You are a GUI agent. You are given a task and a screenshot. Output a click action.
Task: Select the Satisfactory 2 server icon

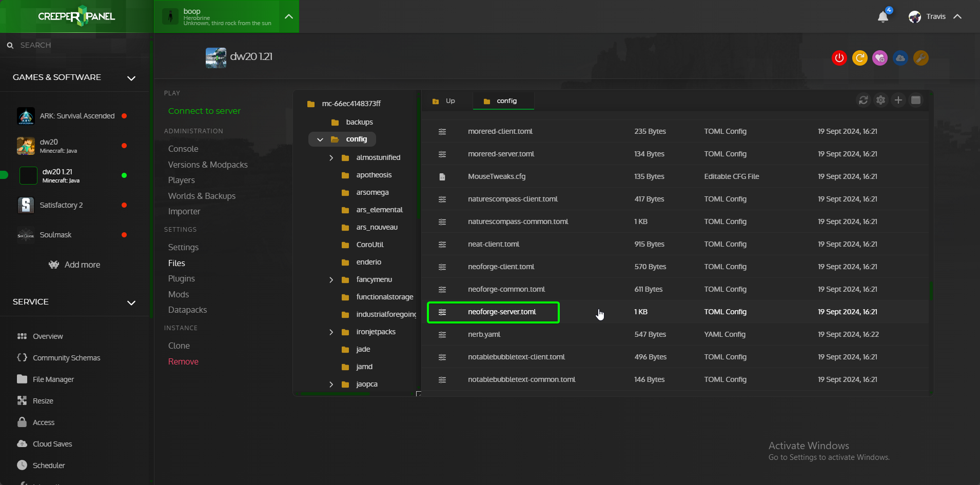26,205
